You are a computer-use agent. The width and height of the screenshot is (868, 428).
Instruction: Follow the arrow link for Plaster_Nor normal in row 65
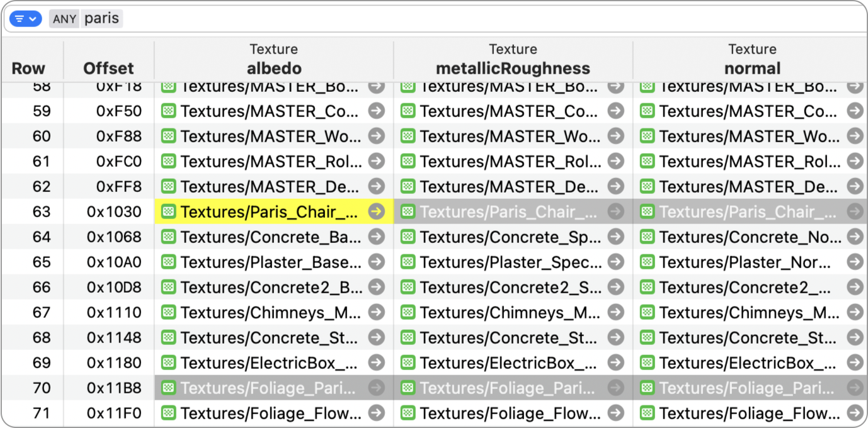point(855,262)
